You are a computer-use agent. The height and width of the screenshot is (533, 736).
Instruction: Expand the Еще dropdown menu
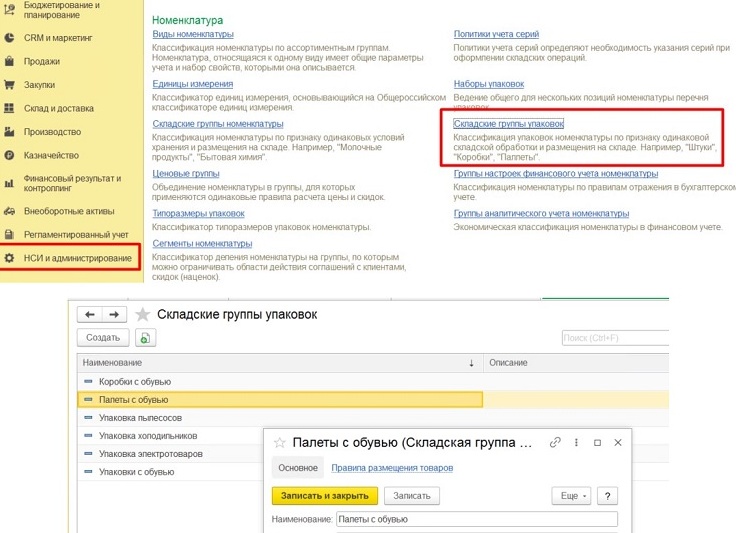(571, 496)
